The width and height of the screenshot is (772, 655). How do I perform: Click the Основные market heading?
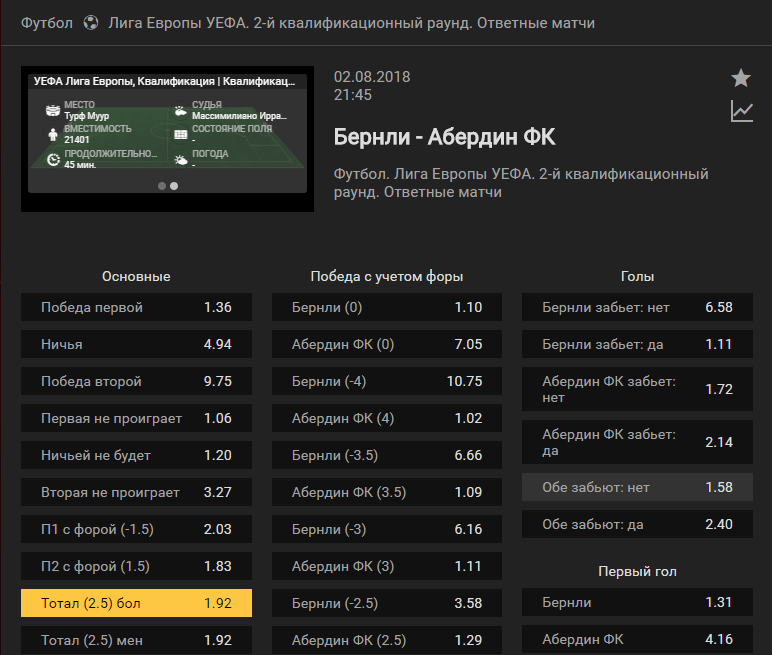136,276
